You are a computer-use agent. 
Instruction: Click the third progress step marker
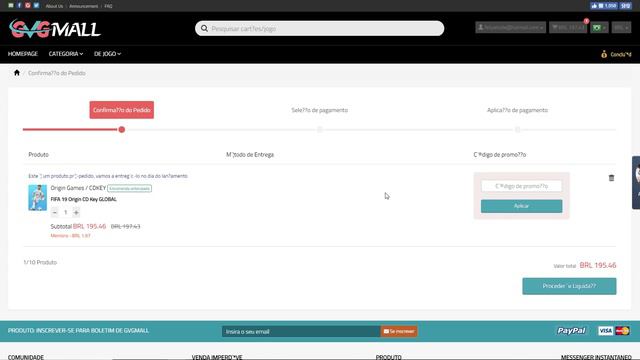click(518, 129)
